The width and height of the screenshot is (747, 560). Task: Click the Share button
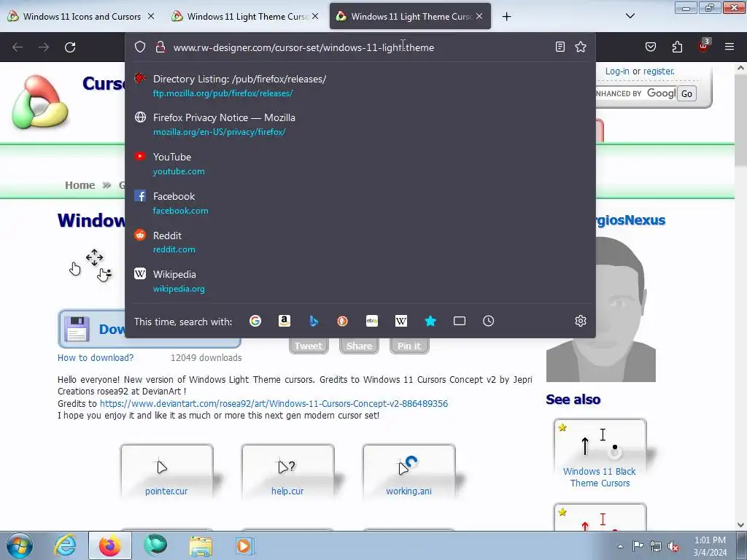click(359, 346)
